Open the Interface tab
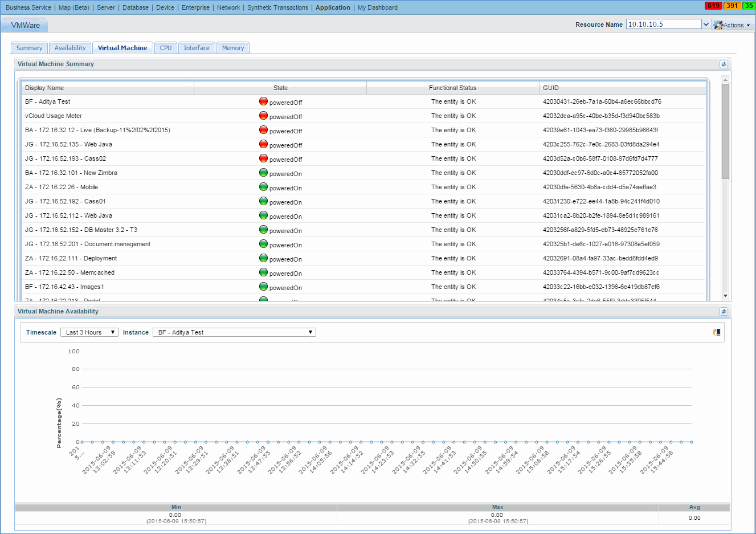 197,48
